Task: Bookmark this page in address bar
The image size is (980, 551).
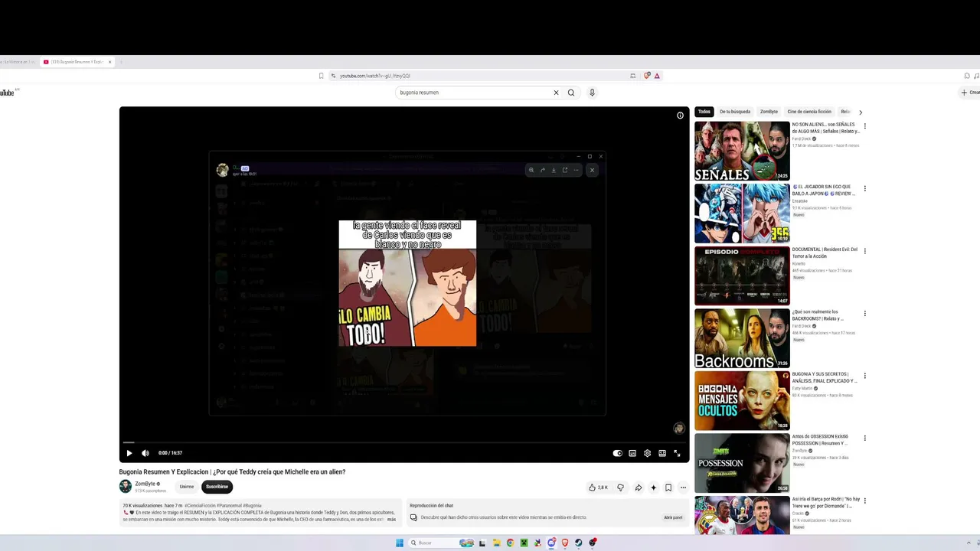Action: click(321, 76)
